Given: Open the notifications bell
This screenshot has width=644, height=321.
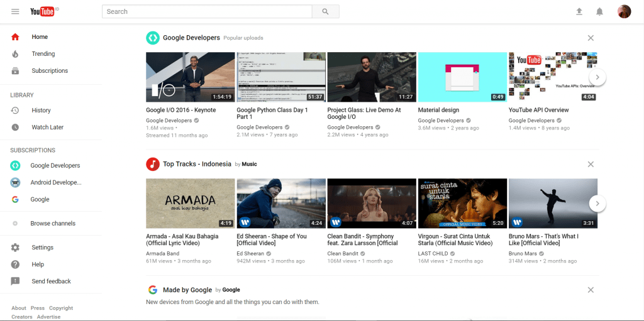Looking at the screenshot, I should pos(599,11).
